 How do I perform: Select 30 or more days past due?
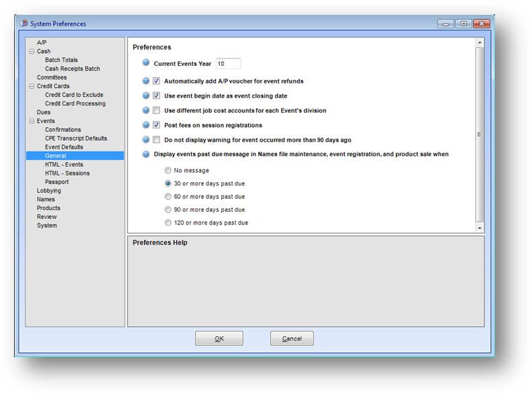pyautogui.click(x=168, y=184)
